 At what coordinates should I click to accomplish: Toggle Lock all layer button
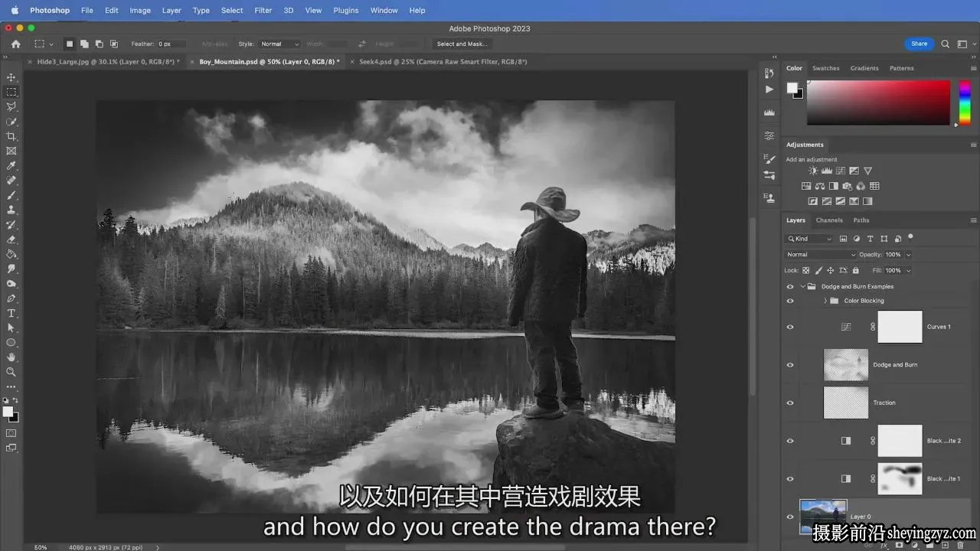(856, 270)
